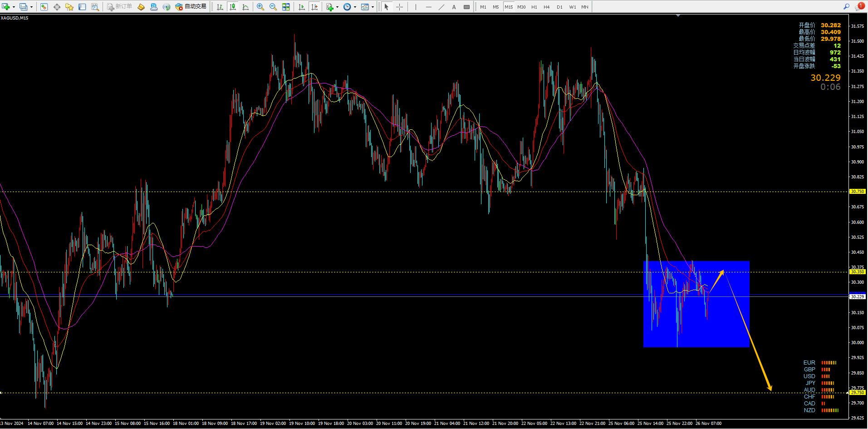This screenshot has height=429, width=868.
Task: Click the EUR currency strength row
Action: click(820, 363)
